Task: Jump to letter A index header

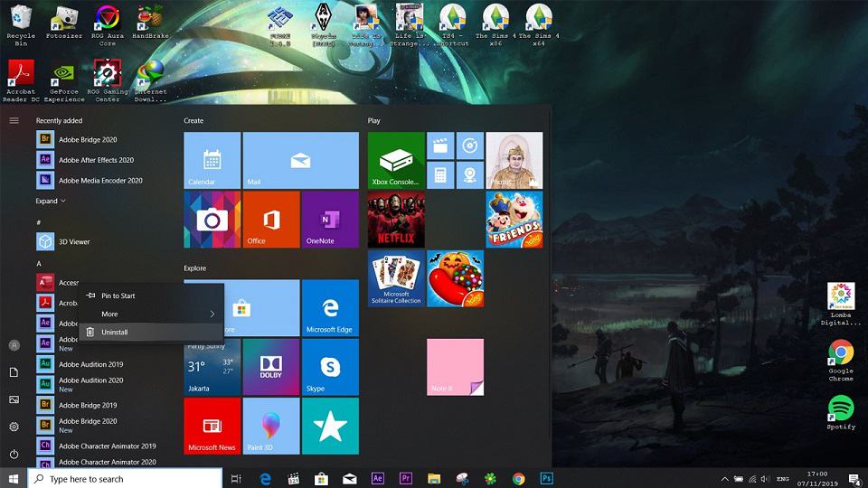Action: tap(39, 264)
